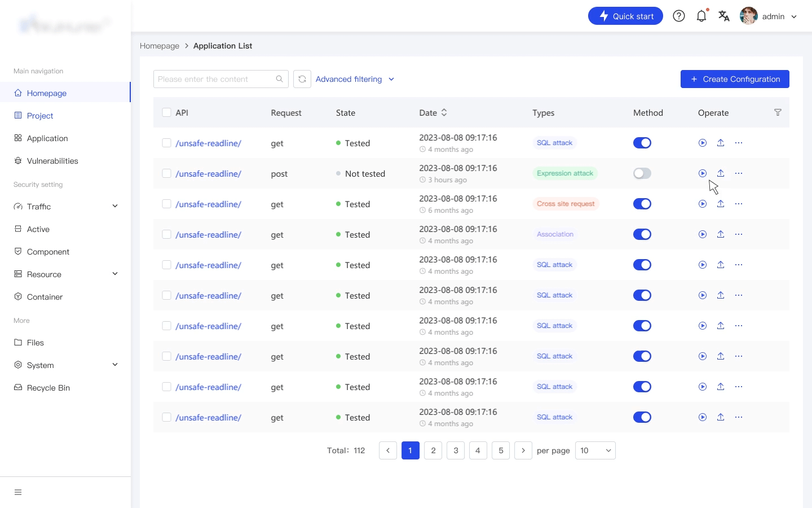Check the box for the Association row

coord(166,234)
